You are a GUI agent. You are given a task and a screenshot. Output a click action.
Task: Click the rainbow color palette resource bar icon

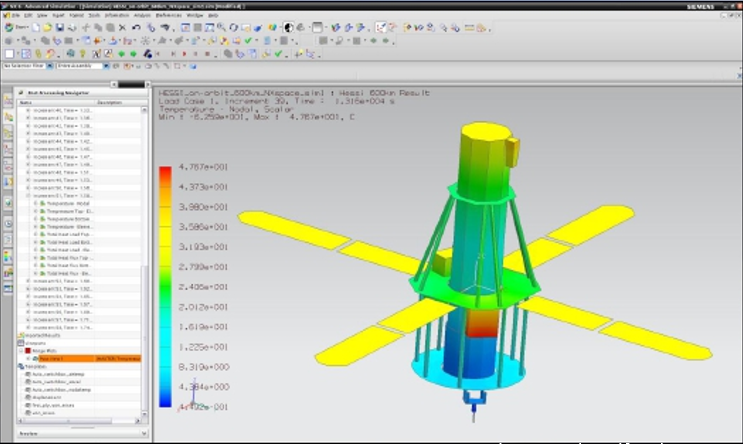click(8, 256)
